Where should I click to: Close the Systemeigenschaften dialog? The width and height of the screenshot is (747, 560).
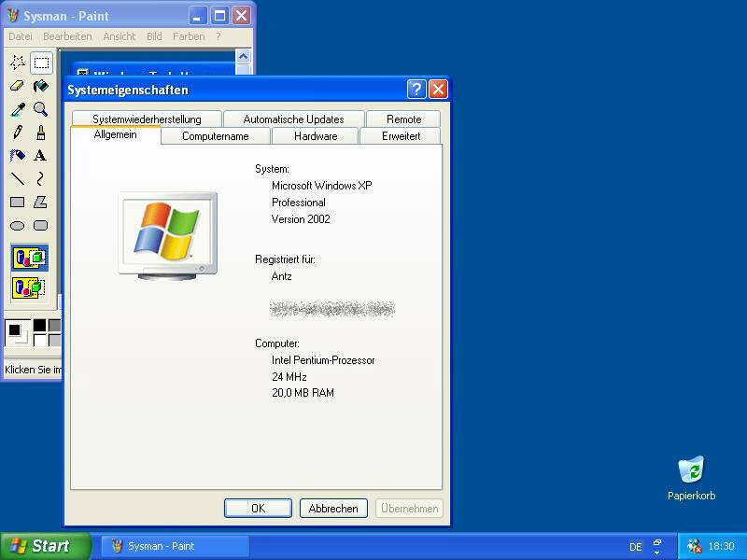[x=438, y=89]
